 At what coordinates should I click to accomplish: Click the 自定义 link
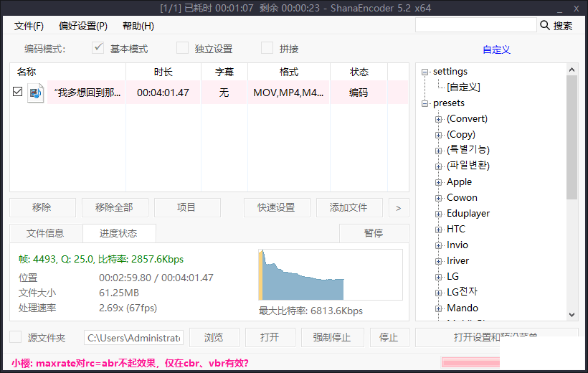[496, 49]
